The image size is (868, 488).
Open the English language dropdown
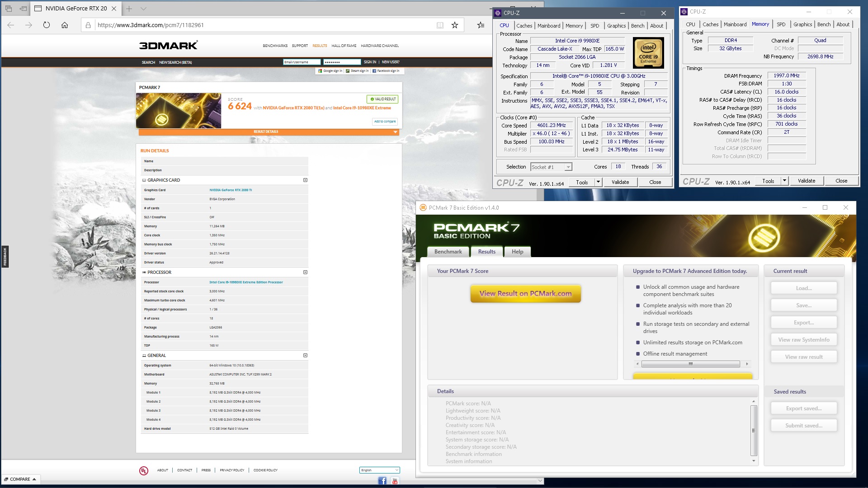380,470
